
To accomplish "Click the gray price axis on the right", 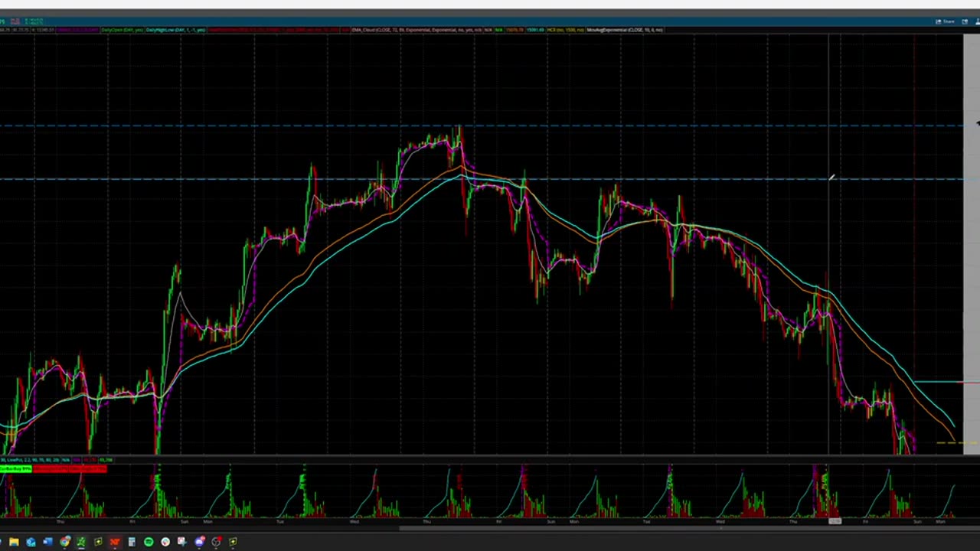I will [972, 245].
